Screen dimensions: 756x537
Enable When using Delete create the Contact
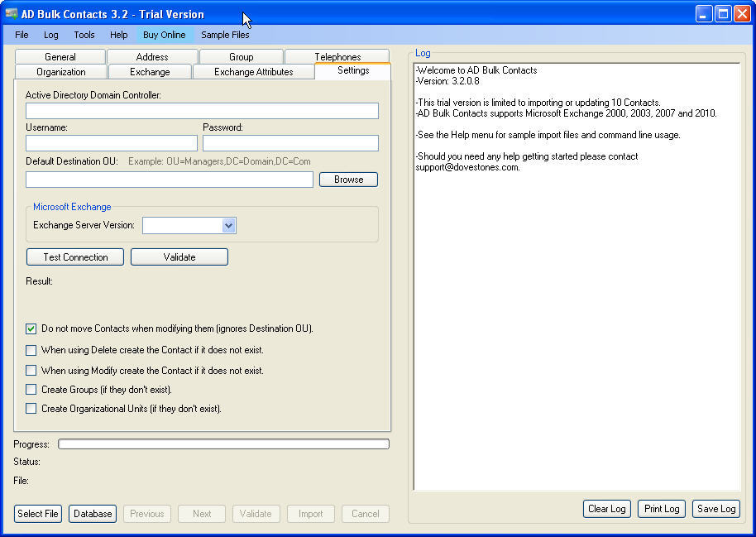tap(31, 350)
